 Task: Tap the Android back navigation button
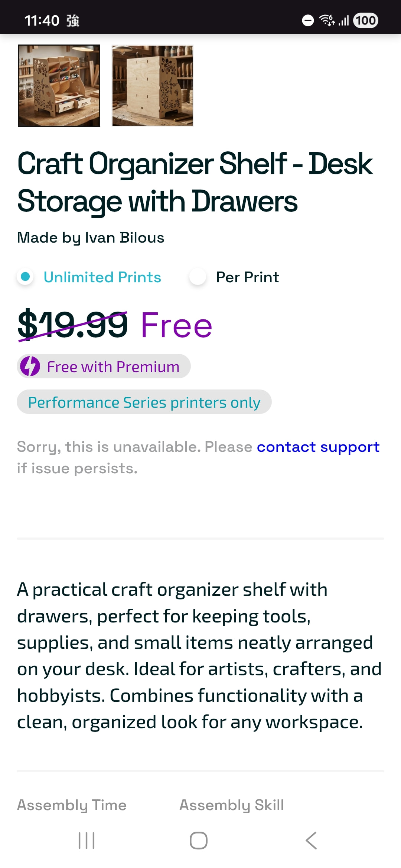coord(311,840)
